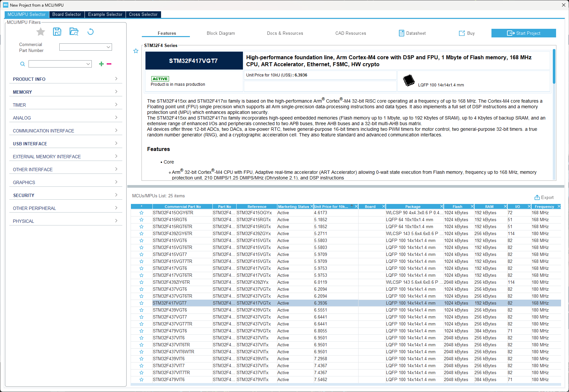
Task: Select the Features tab
Action: pyautogui.click(x=167, y=33)
